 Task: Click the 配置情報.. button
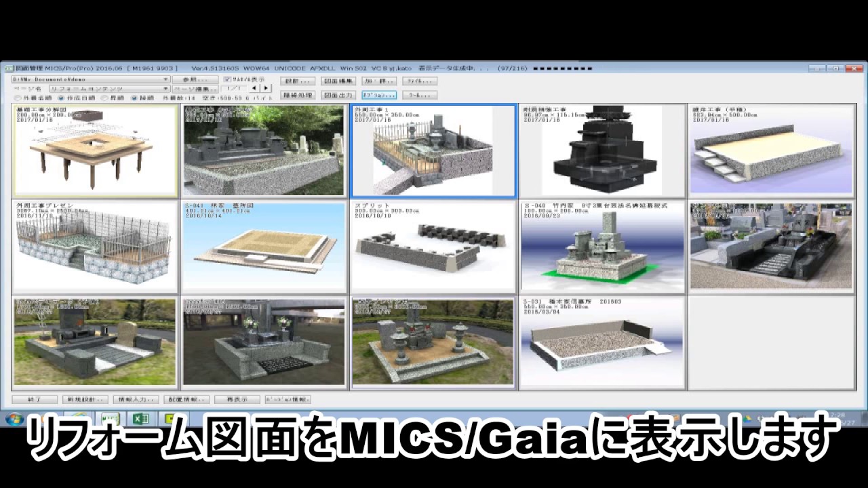click(186, 400)
